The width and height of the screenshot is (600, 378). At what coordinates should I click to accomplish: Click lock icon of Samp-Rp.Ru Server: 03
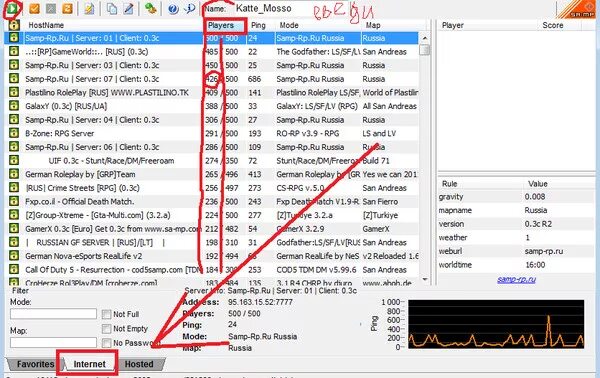(14, 65)
